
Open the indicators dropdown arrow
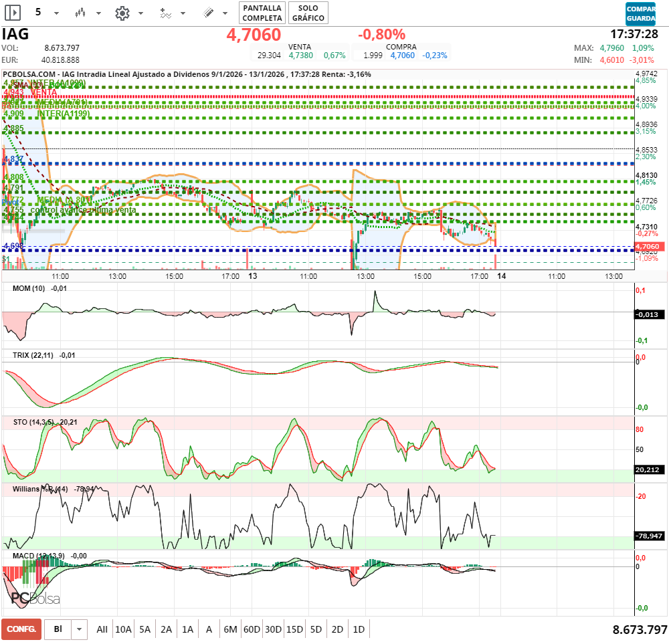point(184,13)
